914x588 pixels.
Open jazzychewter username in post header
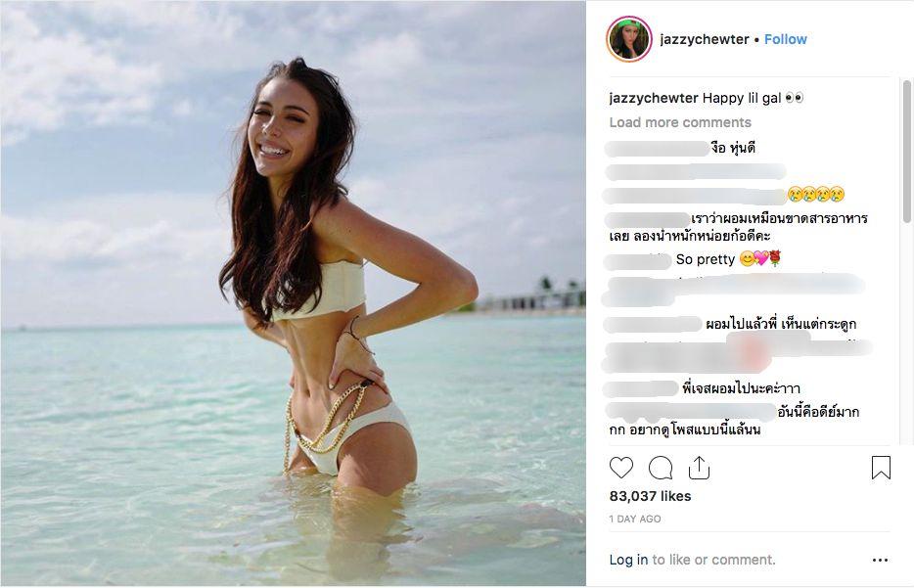click(x=704, y=39)
